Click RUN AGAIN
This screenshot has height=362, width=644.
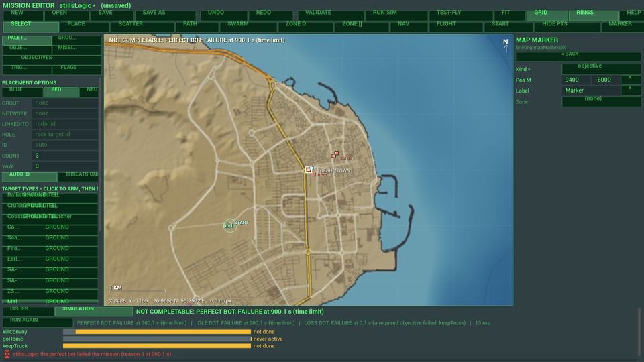38,322
